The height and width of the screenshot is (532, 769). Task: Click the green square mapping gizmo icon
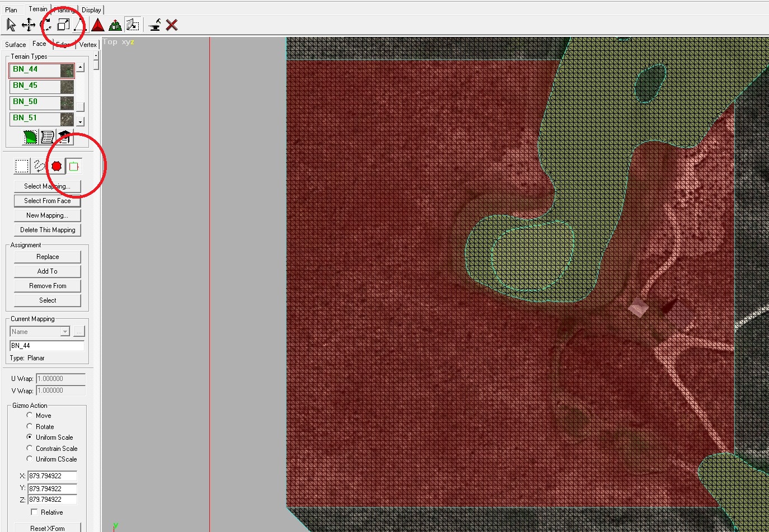click(74, 166)
